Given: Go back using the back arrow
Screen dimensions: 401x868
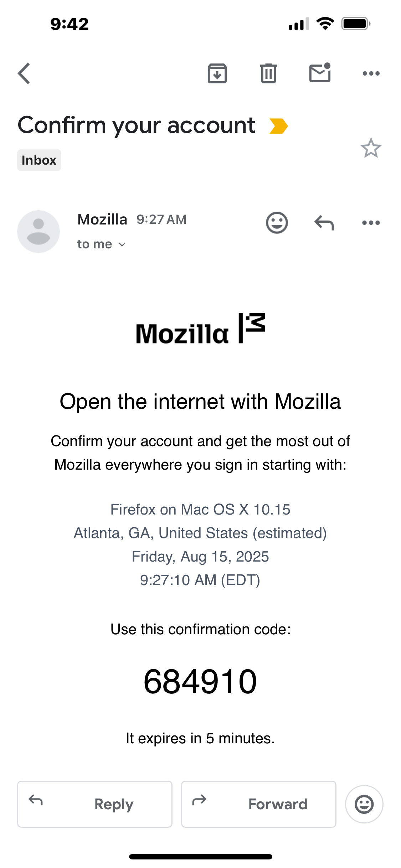Looking at the screenshot, I should (x=24, y=73).
